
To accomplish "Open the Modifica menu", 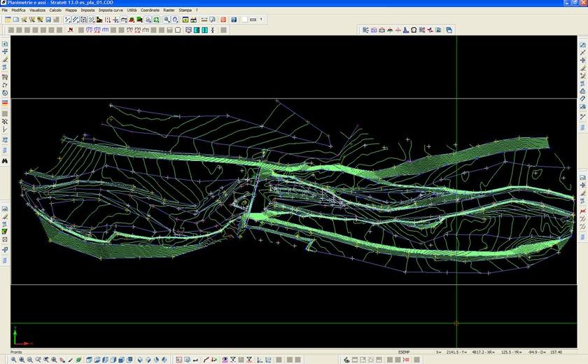I will (x=18, y=10).
